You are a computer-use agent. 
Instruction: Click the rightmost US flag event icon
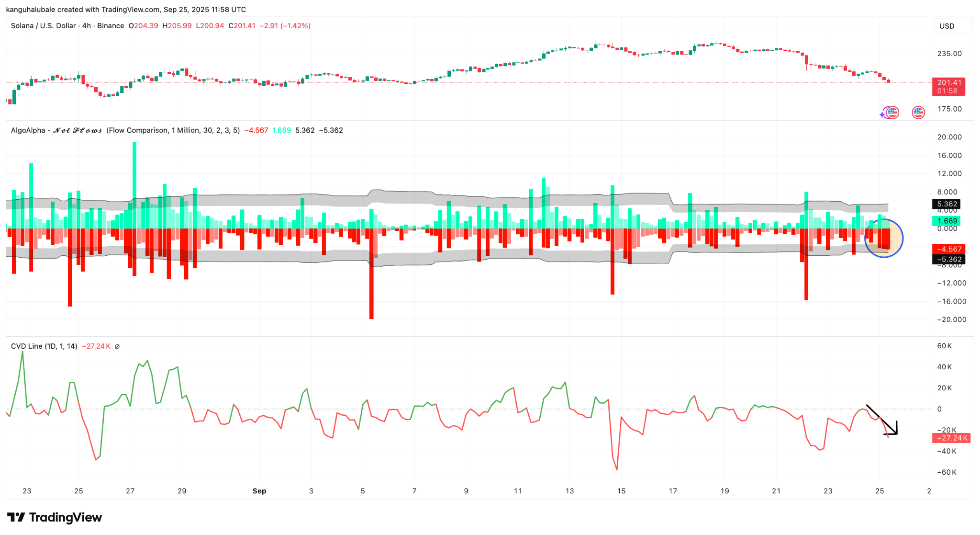coord(918,113)
